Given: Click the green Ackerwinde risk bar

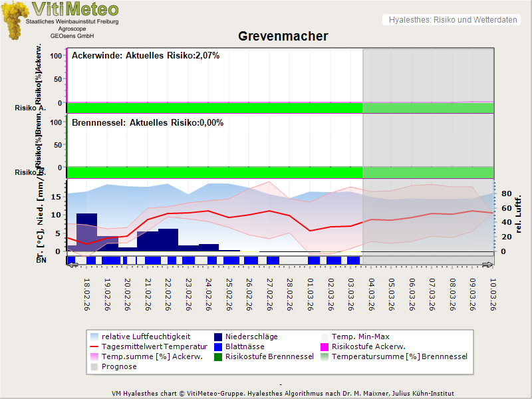Looking at the screenshot, I should 214,108.
